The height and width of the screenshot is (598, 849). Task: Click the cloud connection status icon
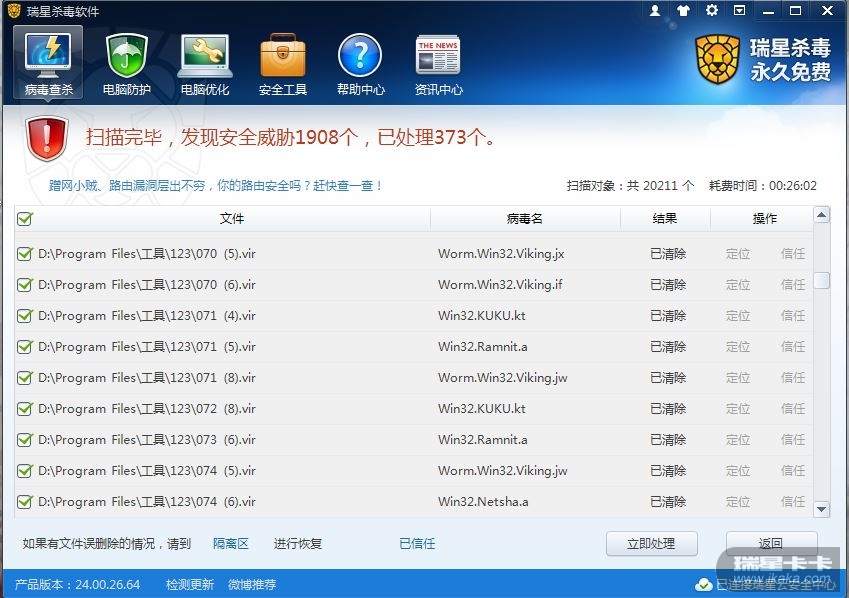[x=703, y=584]
